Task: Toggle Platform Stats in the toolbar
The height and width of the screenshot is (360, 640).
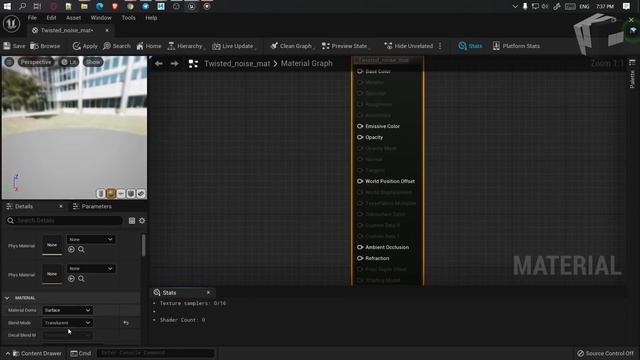Action: pyautogui.click(x=516, y=46)
